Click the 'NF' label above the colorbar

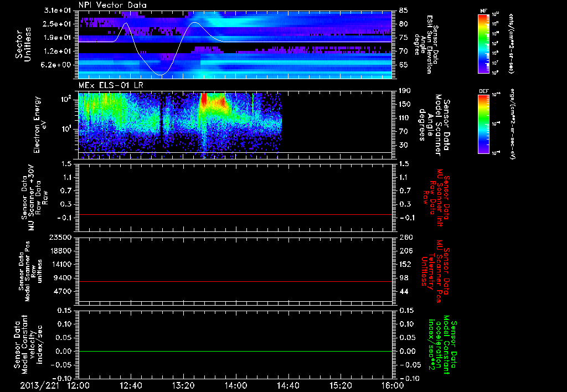pos(483,11)
